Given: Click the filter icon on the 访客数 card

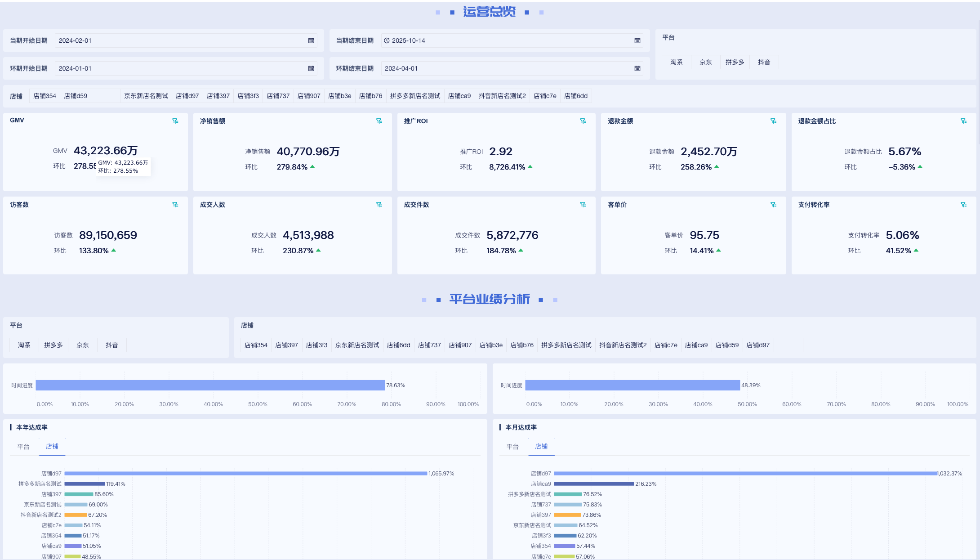Looking at the screenshot, I should click(175, 205).
